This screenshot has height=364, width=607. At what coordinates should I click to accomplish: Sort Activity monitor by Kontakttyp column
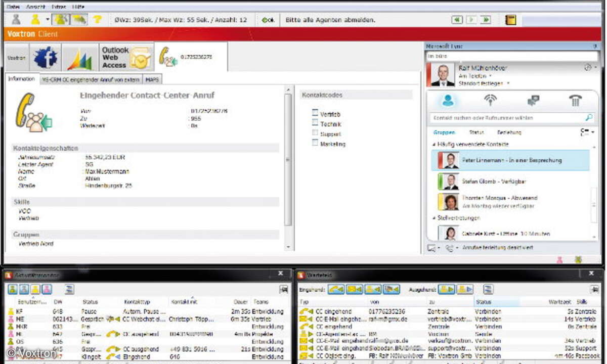click(137, 302)
